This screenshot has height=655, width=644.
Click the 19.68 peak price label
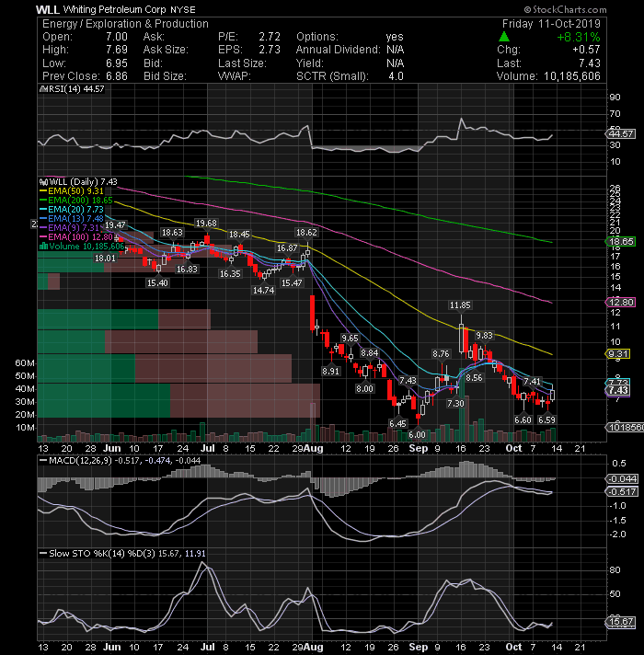coord(206,223)
